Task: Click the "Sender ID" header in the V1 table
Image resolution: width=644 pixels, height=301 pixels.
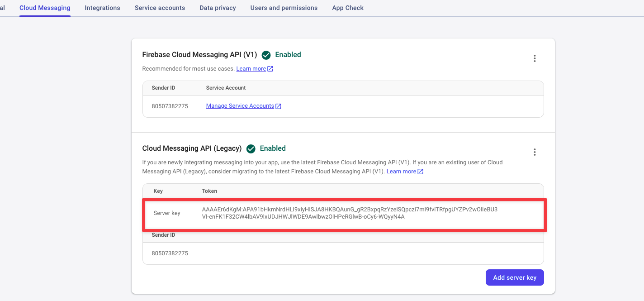Action: tap(163, 88)
